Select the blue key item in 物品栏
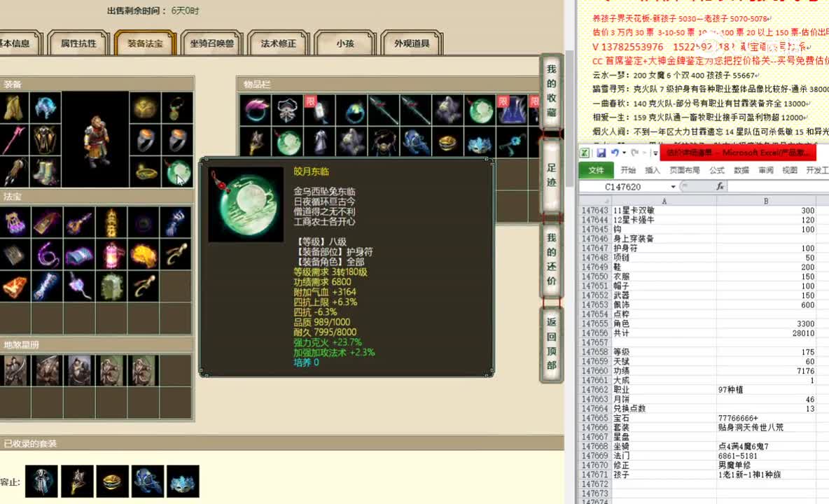 point(512,143)
